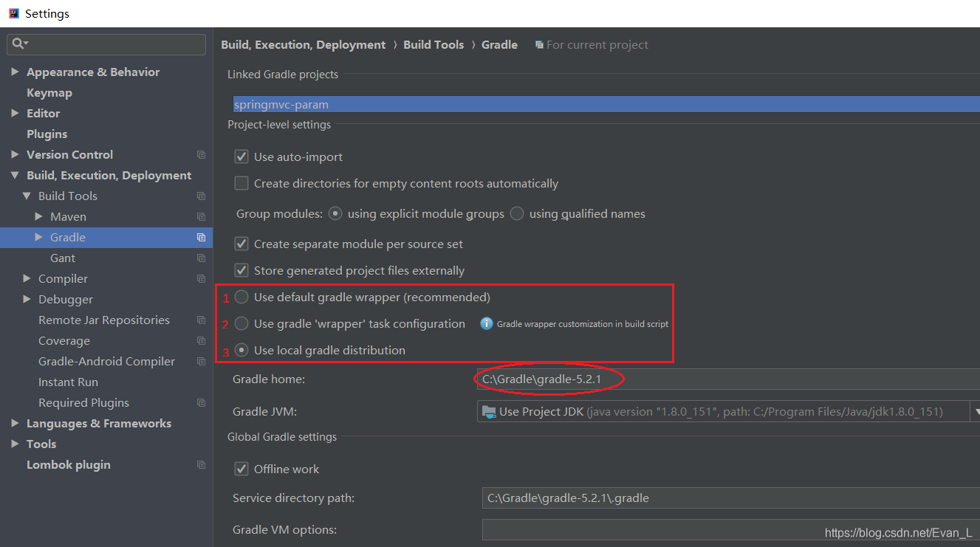Screen dimensions: 980x547
Task: Click the IntelliJ icon in Settings title bar
Action: pos(13,13)
